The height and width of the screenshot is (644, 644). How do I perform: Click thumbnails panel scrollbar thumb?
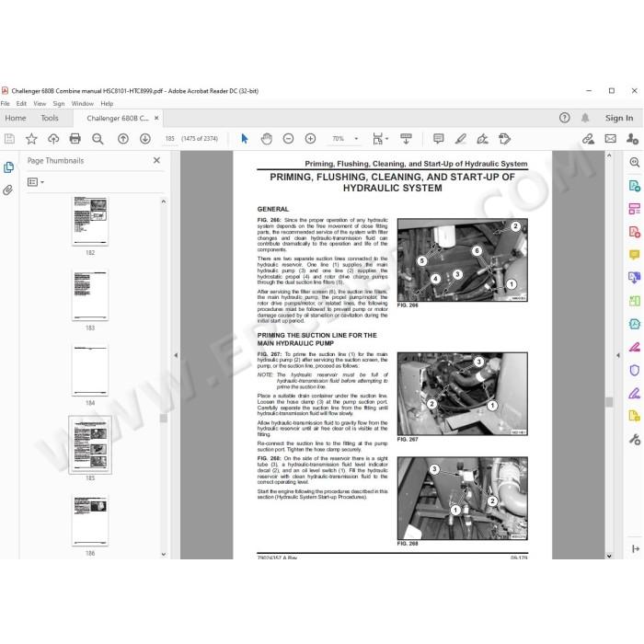164,418
